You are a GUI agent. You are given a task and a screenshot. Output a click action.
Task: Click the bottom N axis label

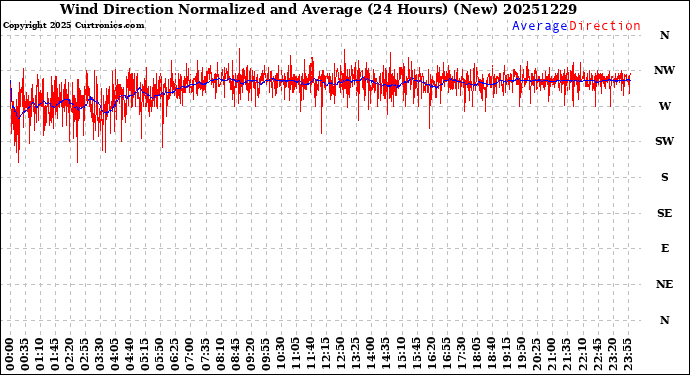(x=664, y=320)
